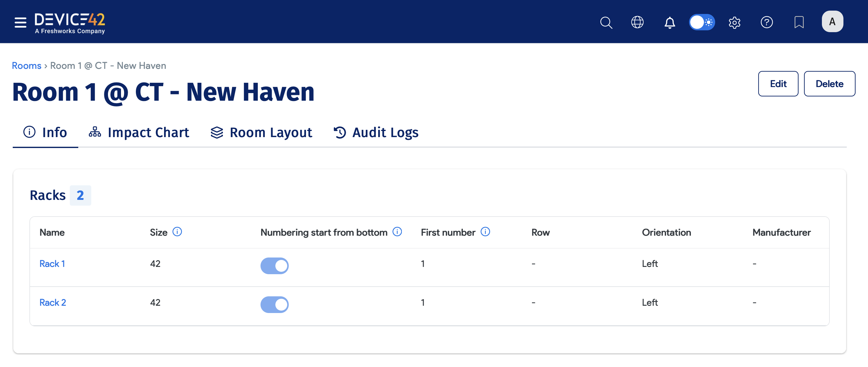Open the notifications bell
The width and height of the screenshot is (868, 367).
[x=669, y=22]
